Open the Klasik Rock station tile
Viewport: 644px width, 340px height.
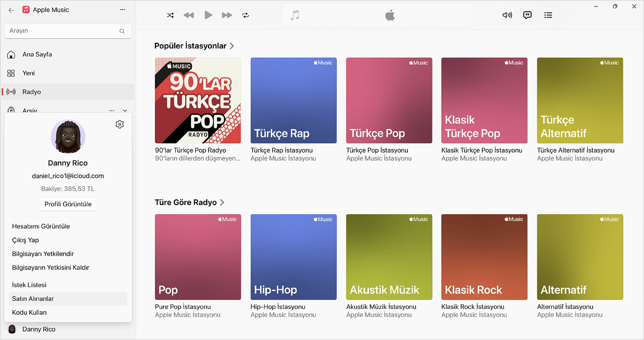pos(484,257)
